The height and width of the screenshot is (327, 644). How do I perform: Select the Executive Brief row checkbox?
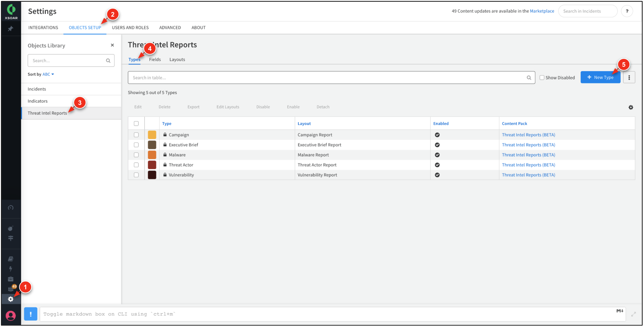[136, 145]
